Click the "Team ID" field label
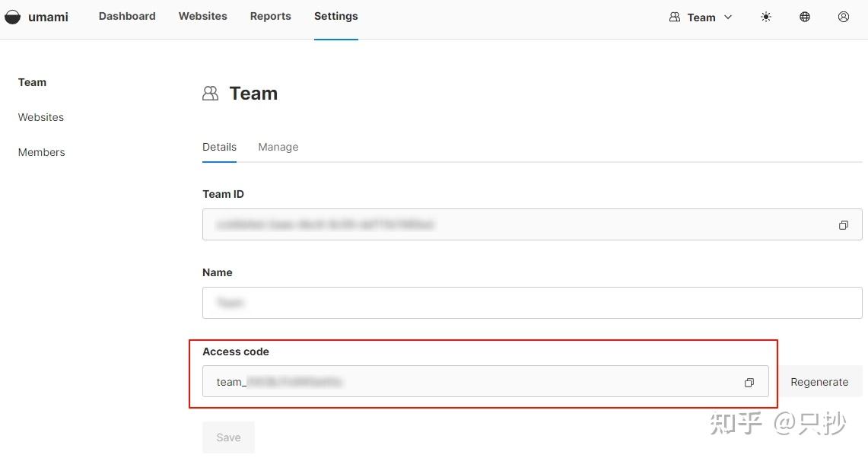The width and height of the screenshot is (868, 458). 223,194
